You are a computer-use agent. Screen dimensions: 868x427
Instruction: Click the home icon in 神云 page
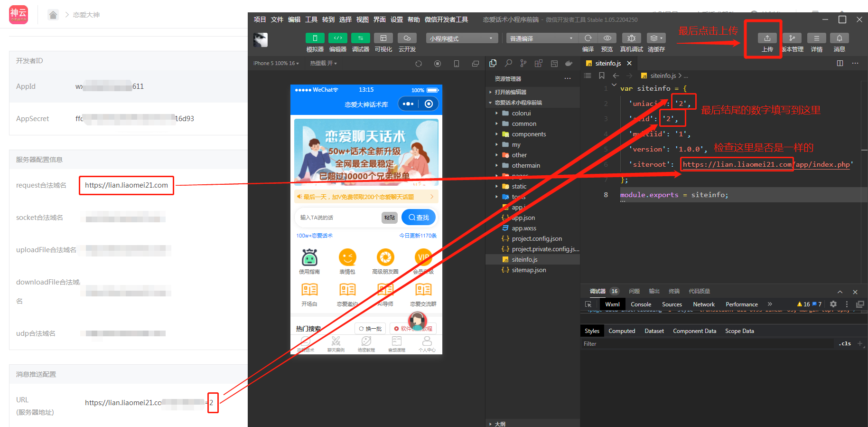tap(53, 15)
